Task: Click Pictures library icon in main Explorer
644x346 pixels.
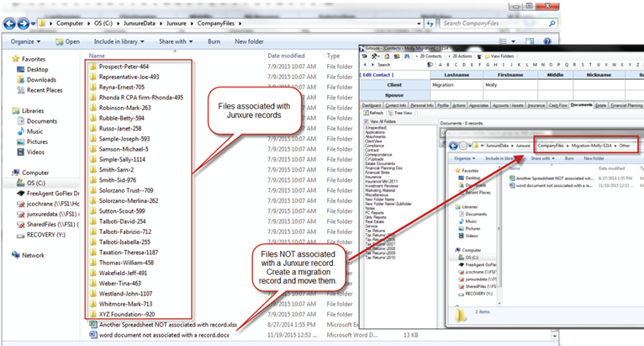Action: pyautogui.click(x=20, y=141)
